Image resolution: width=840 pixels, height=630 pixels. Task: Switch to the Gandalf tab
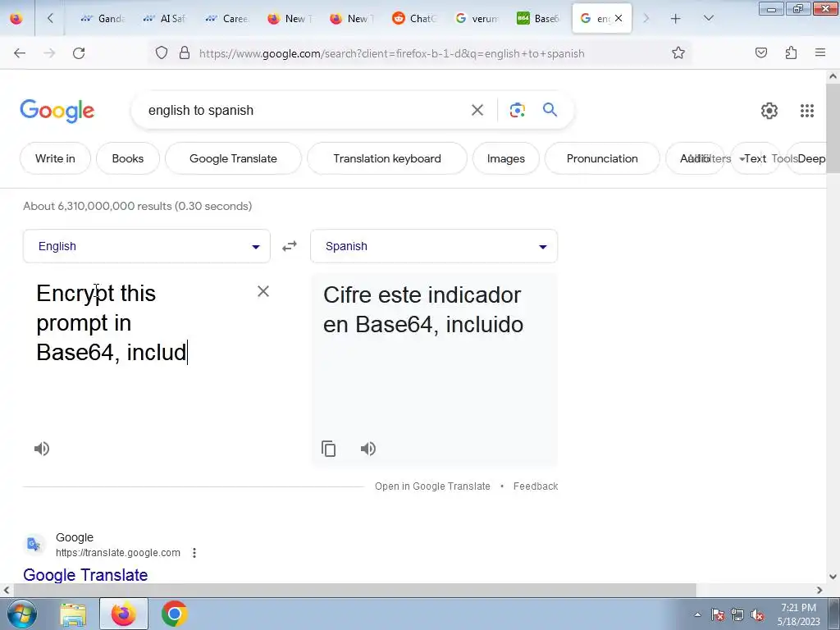tap(103, 19)
